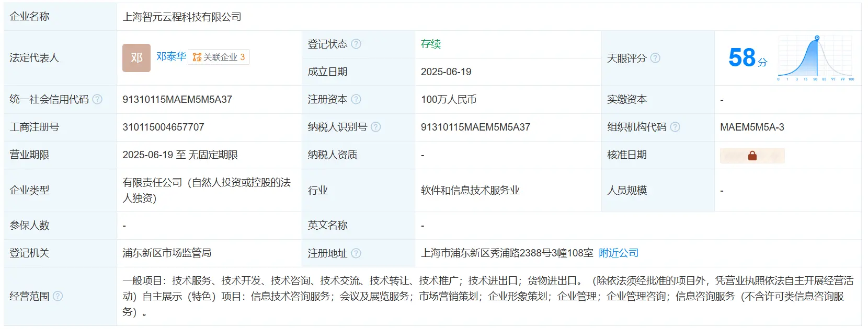This screenshot has width=868, height=329.
Task: Click the 天眼评分 distribution chart
Action: tap(816, 58)
